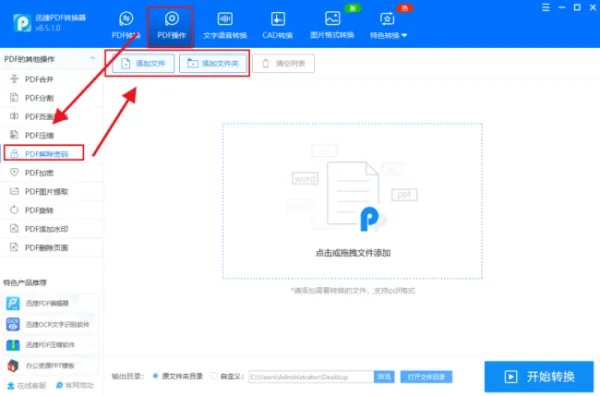Click the 迅捷PDF转换器 app logo
Viewport: 600px width, 396px height.
pyautogui.click(x=21, y=23)
